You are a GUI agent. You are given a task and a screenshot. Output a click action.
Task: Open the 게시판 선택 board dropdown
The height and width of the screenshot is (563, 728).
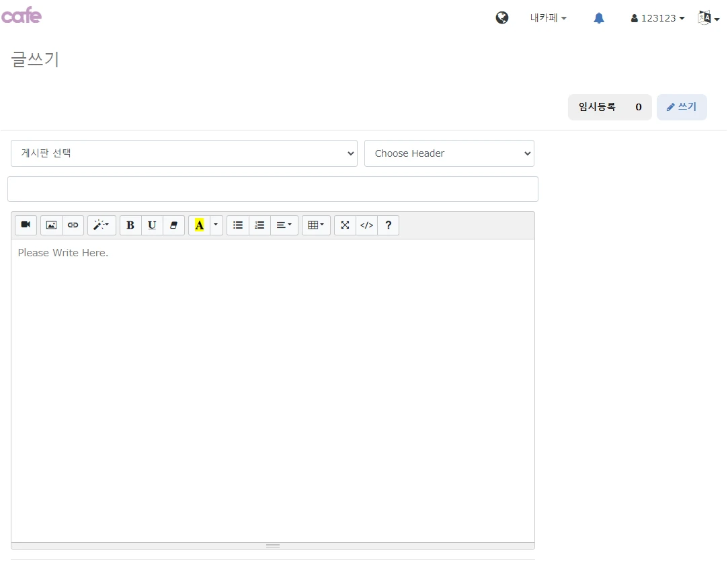[184, 153]
